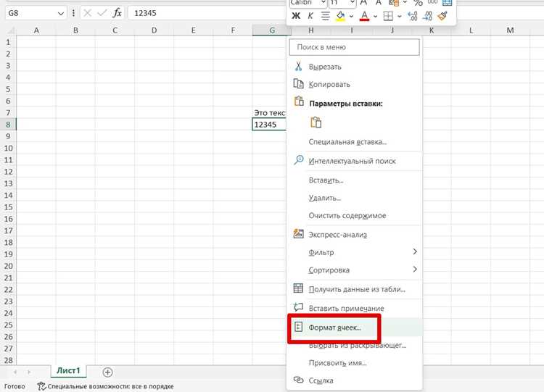
Task: Add a new sheet with plus icon
Action: tap(107, 372)
